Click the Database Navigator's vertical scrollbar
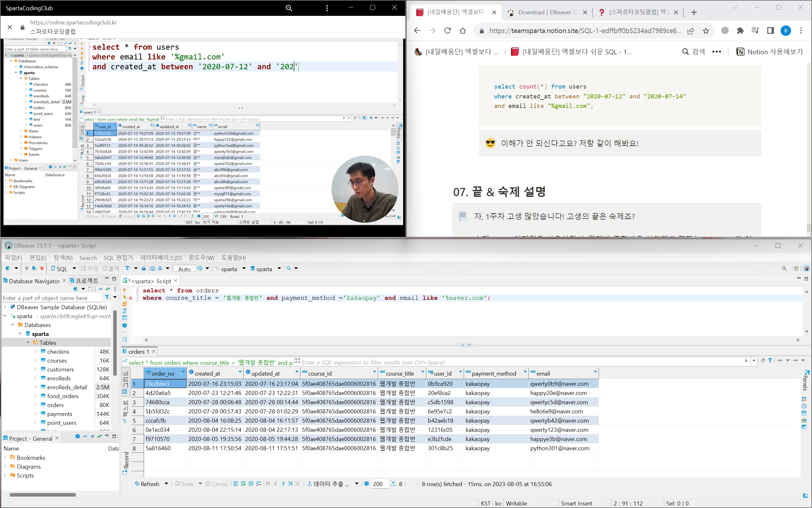This screenshot has height=508, width=812. (115, 343)
